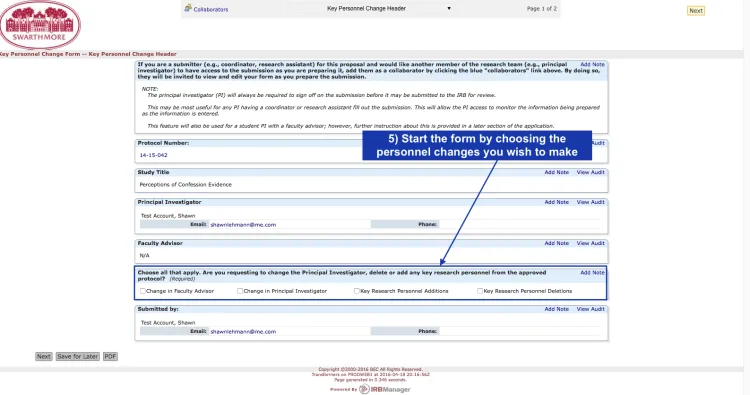Click the Collaborators people icon
Image resolution: width=750 pixels, height=395 pixels.
point(188,8)
